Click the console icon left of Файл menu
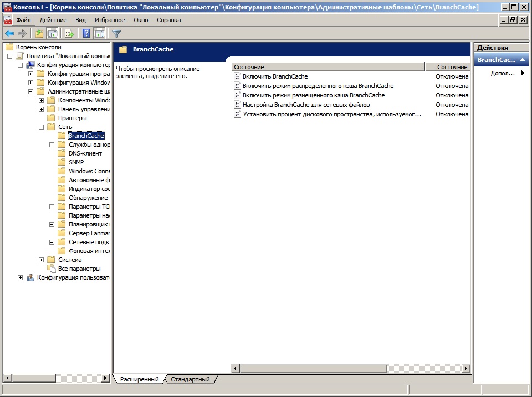The image size is (532, 397). 8,20
